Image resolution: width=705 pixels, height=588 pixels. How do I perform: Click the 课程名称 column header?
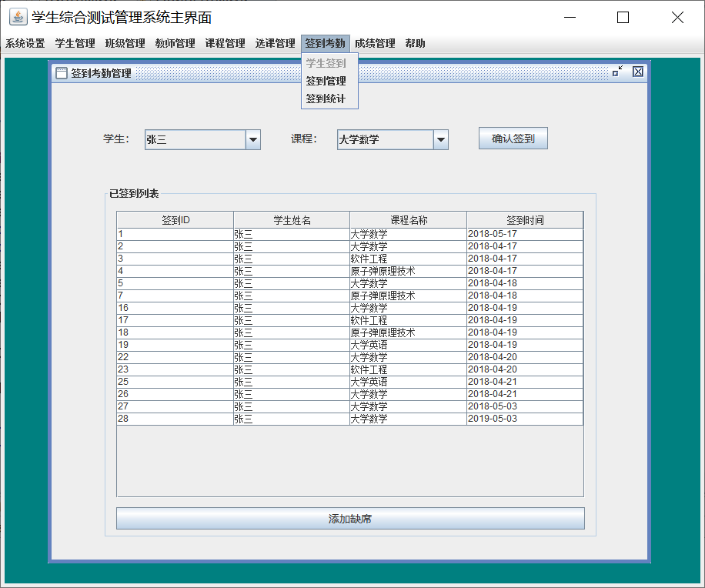pyautogui.click(x=408, y=220)
